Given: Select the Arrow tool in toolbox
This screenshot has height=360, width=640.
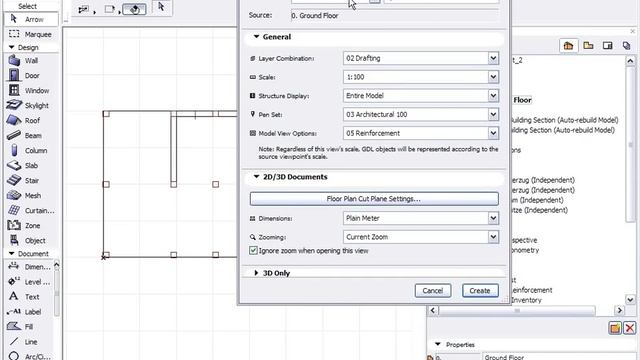Looking at the screenshot, I should point(31,19).
